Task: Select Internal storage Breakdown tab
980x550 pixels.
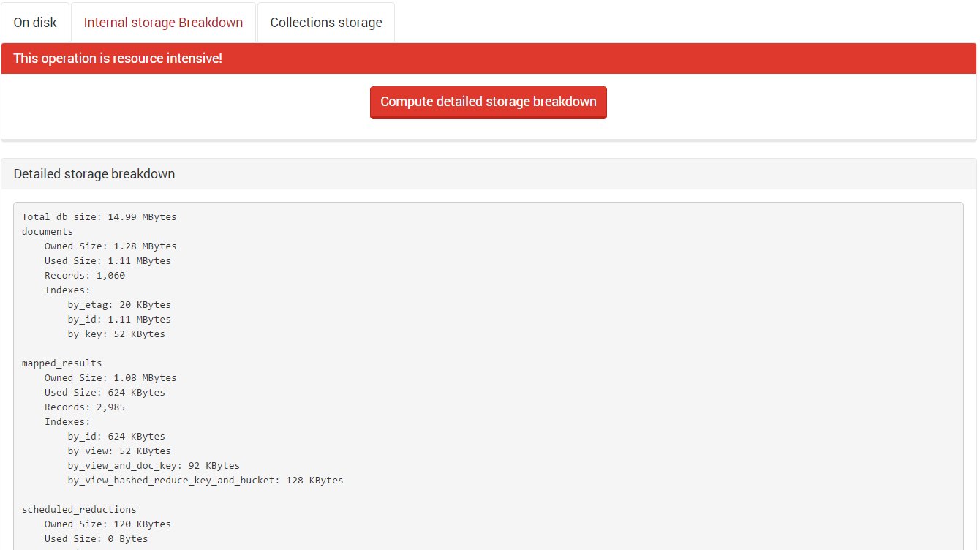Action: pos(163,23)
